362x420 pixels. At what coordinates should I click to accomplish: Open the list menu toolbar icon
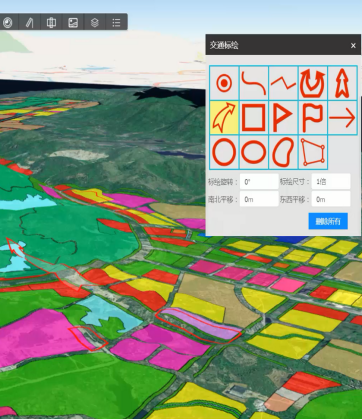click(x=116, y=22)
